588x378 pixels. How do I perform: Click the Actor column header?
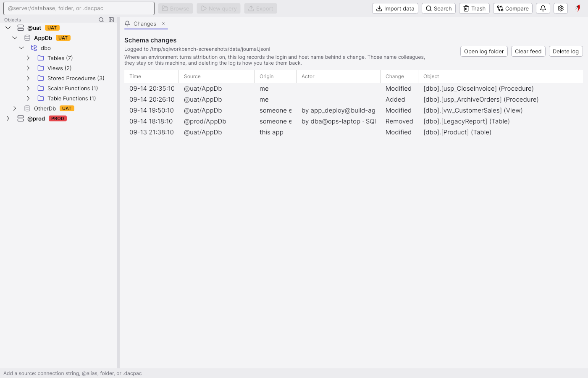(x=339, y=76)
